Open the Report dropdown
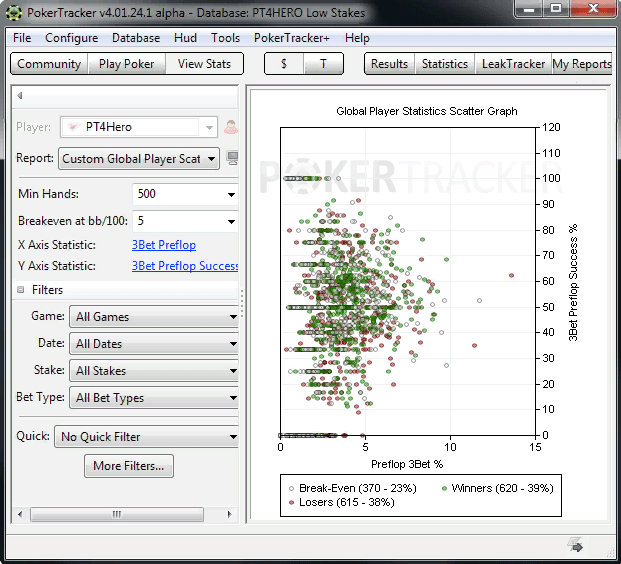The width and height of the screenshot is (621, 564). [x=139, y=159]
